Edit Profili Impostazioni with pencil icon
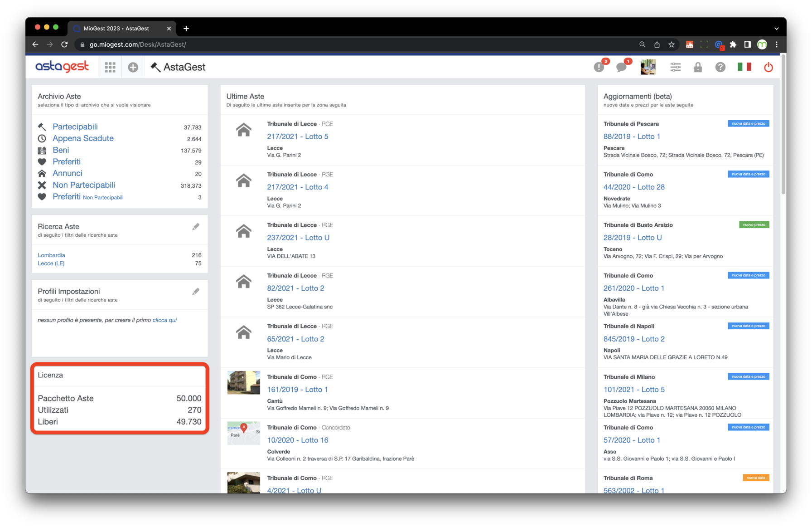This screenshot has height=527, width=812. coord(196,292)
